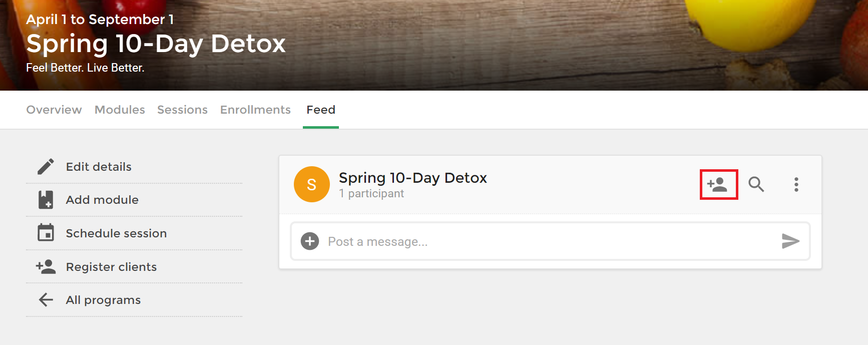This screenshot has width=868, height=345.
Task: Select the Feed tab
Action: point(321,110)
